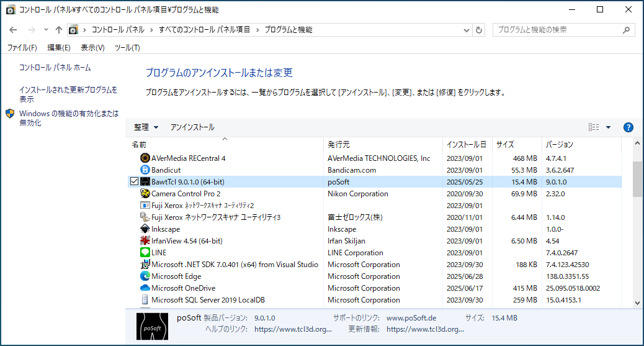Screen dimensions: 644x346
Task: Expand the すべてのコントロール パネル項目 breadcrumb chevron
Action: pos(257,30)
